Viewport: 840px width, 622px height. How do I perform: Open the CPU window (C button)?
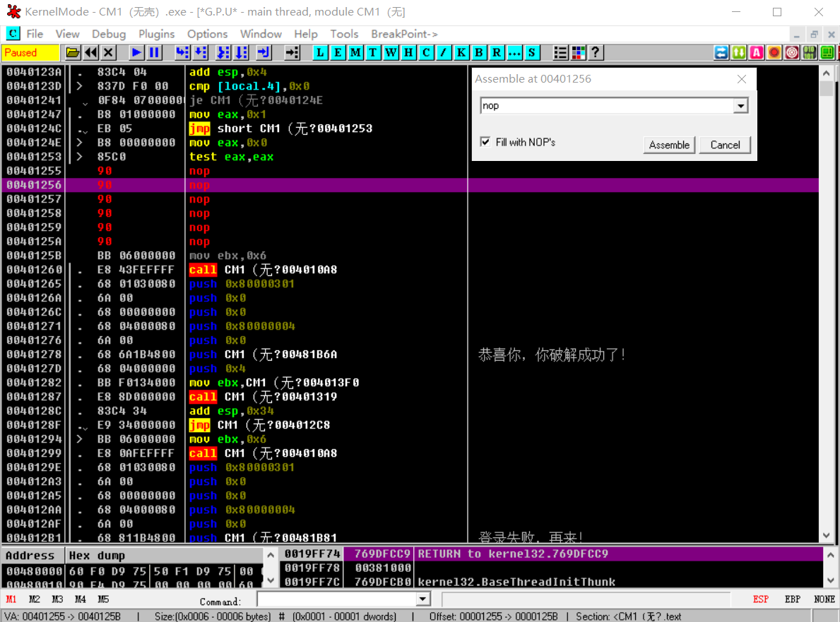tap(426, 52)
